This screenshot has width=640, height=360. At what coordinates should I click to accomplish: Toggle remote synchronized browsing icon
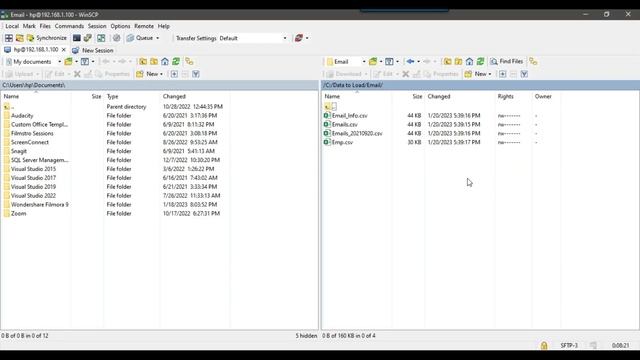[x=533, y=62]
